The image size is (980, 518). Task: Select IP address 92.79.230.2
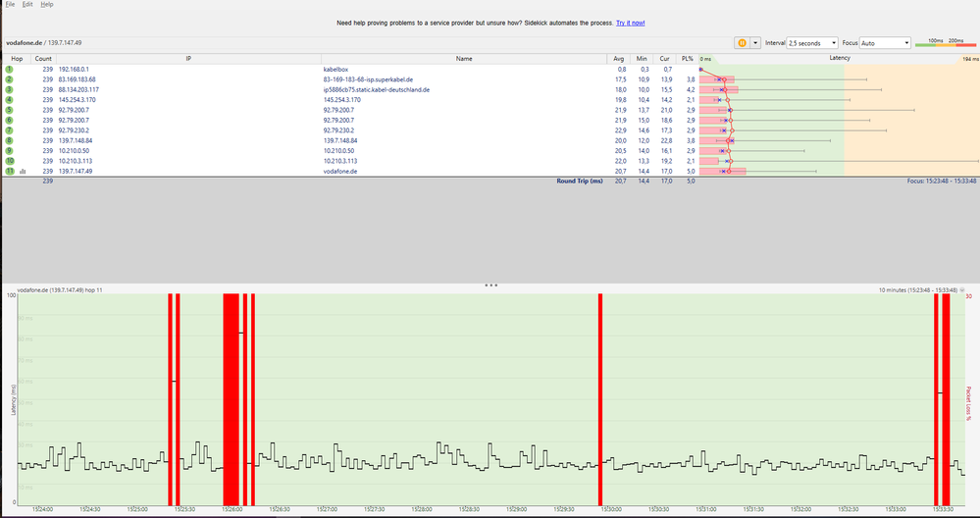pos(74,130)
